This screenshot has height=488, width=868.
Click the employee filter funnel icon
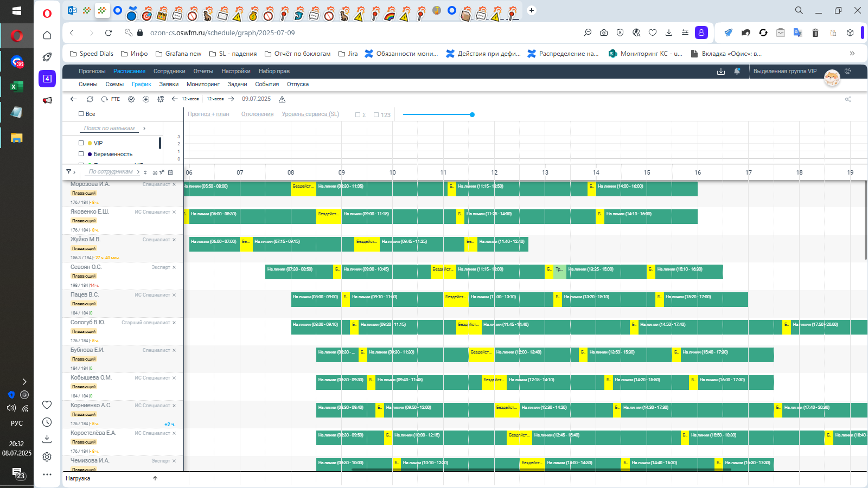click(69, 172)
